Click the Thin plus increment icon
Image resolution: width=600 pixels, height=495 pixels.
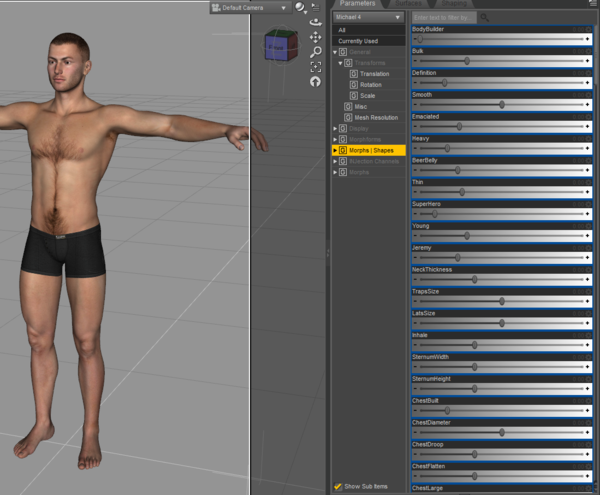tap(587, 192)
